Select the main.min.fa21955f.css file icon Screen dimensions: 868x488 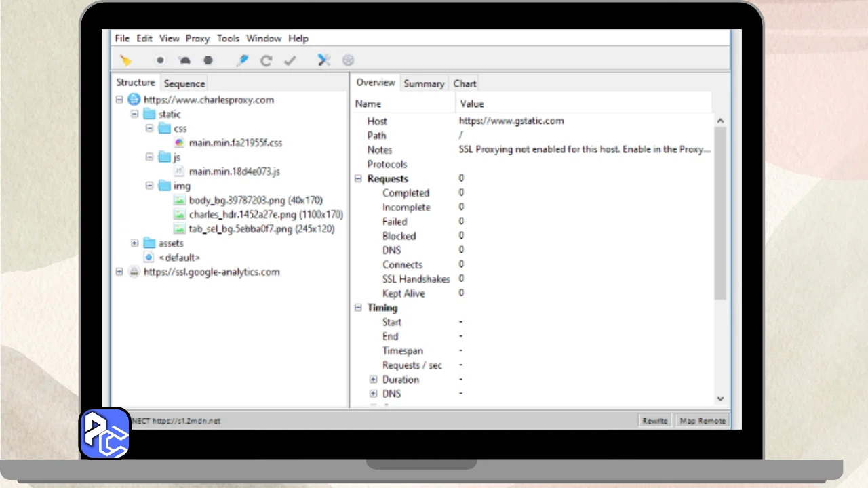tap(179, 143)
